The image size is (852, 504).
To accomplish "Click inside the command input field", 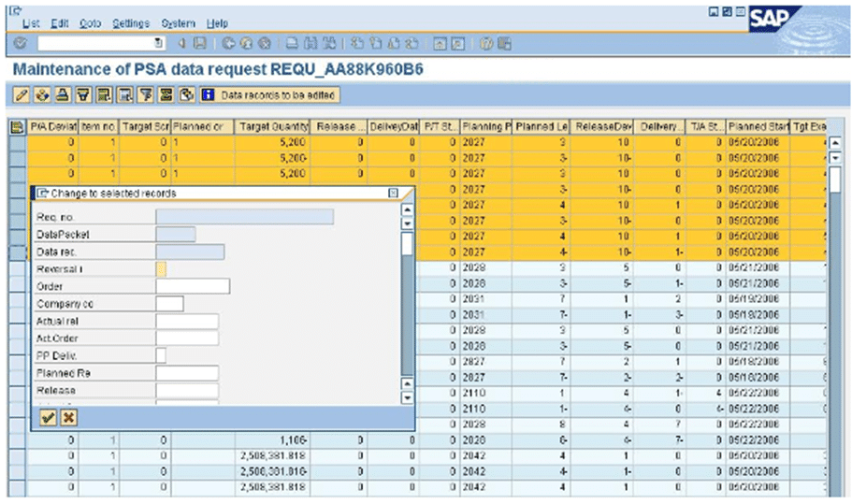I will click(95, 43).
